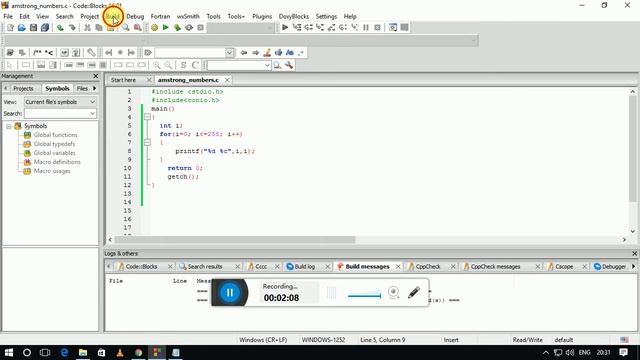Click the Build and run icon
This screenshot has width=640, height=360.
177,27
